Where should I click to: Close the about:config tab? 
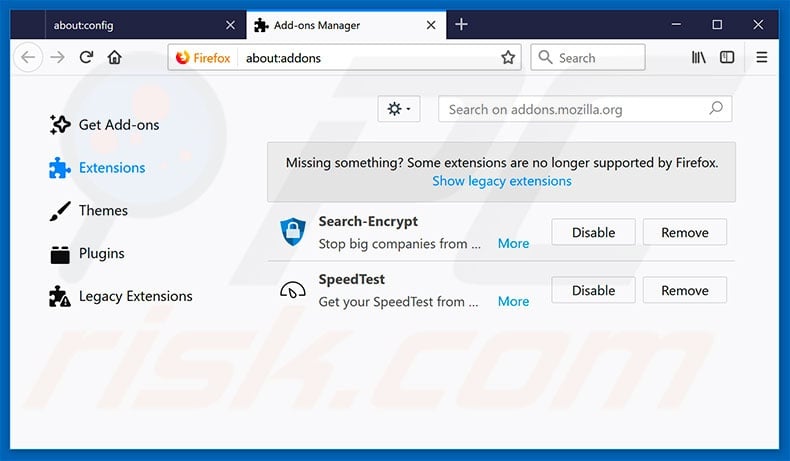point(230,25)
